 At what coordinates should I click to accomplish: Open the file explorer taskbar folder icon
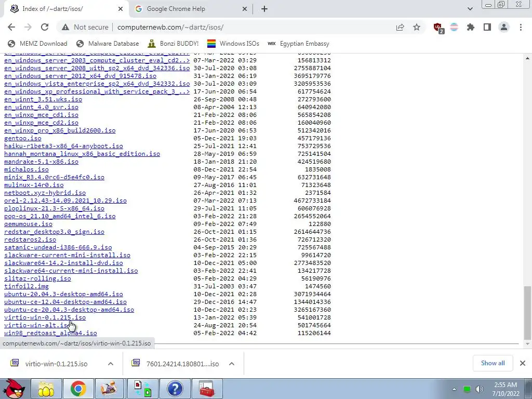pos(46,389)
